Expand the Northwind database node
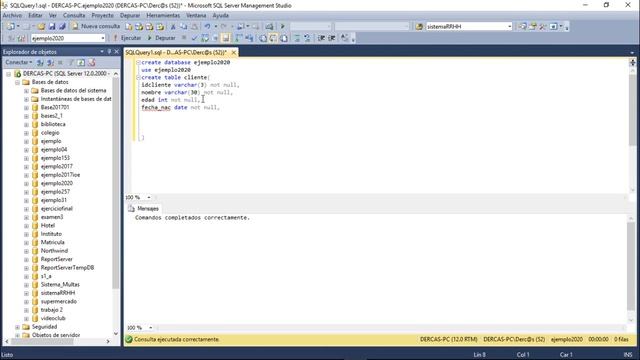Image resolution: width=640 pixels, height=360 pixels. pos(26,251)
